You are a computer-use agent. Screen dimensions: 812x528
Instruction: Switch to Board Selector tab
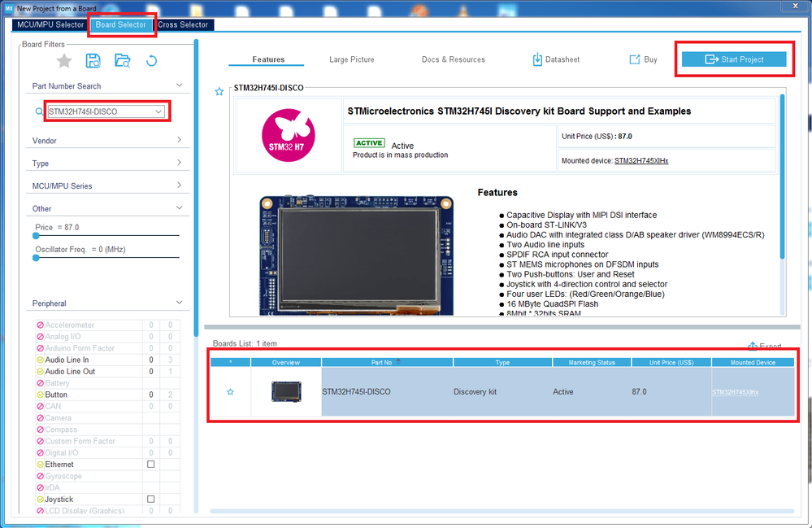click(120, 24)
